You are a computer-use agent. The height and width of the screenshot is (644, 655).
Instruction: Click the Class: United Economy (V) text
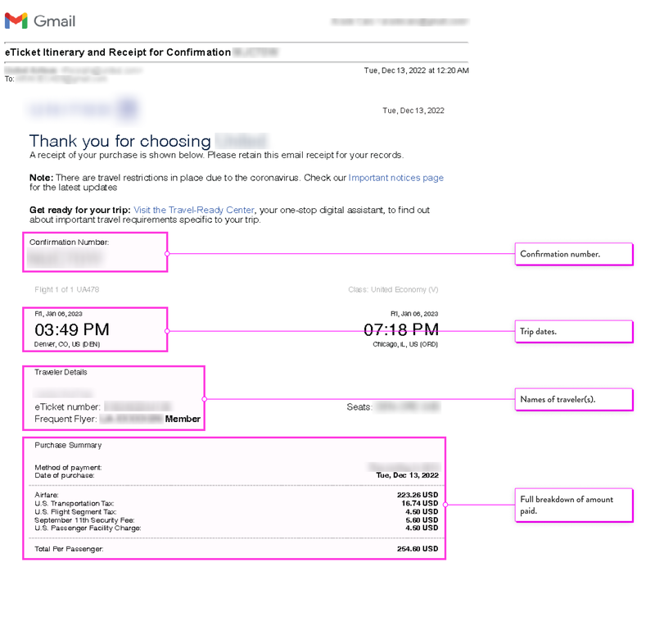(x=393, y=290)
